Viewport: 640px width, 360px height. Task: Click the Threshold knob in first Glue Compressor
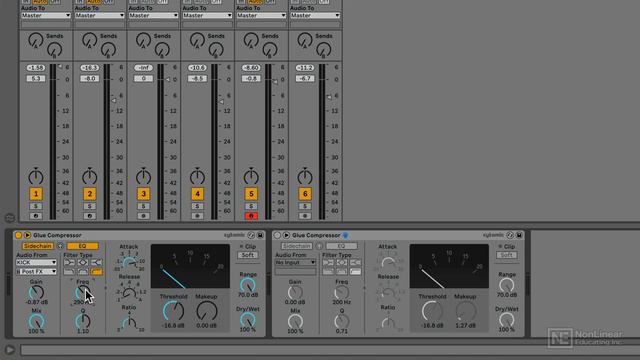click(173, 311)
